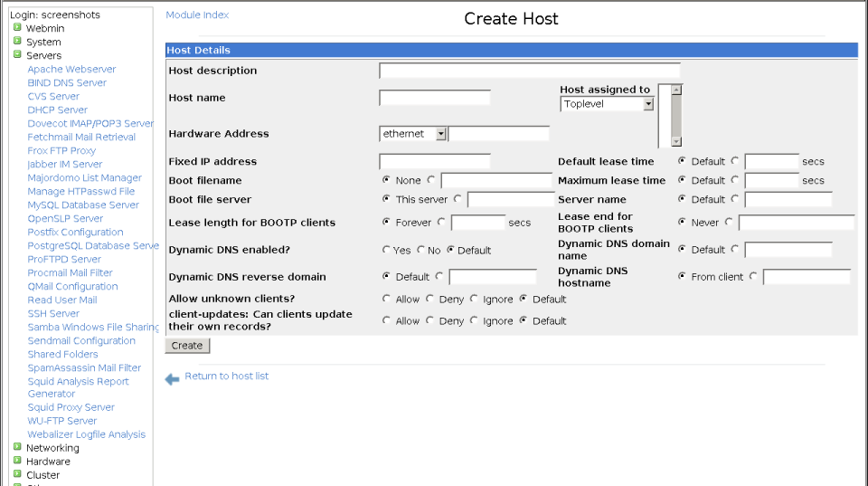Click the blue return arrow icon
This screenshot has width=868, height=486.
[172, 379]
